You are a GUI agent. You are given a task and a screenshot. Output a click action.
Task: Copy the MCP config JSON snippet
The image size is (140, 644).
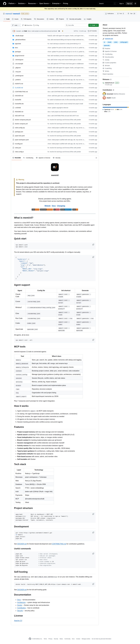(x=93, y=257)
